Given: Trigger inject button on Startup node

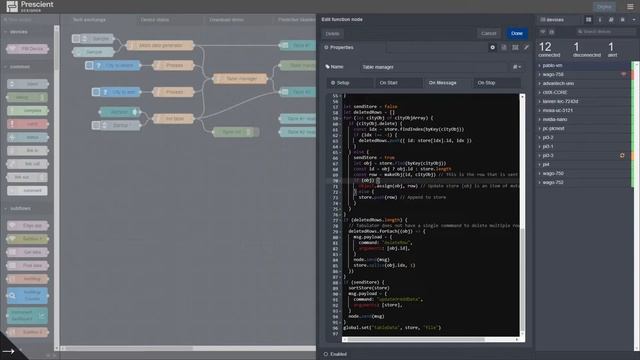Looking at the screenshot, I should [96, 125].
